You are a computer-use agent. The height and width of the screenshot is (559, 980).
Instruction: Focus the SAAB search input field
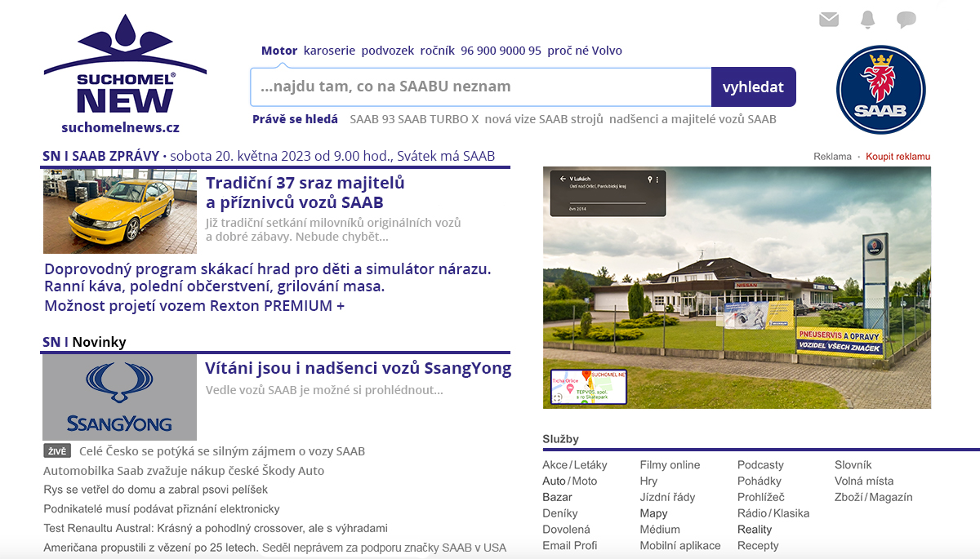tap(481, 87)
